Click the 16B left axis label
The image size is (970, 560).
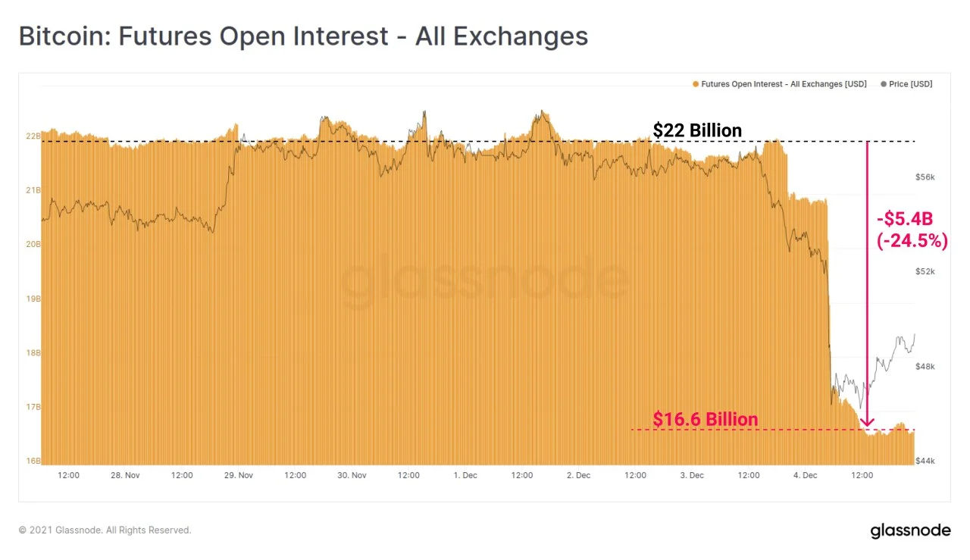pos(33,461)
